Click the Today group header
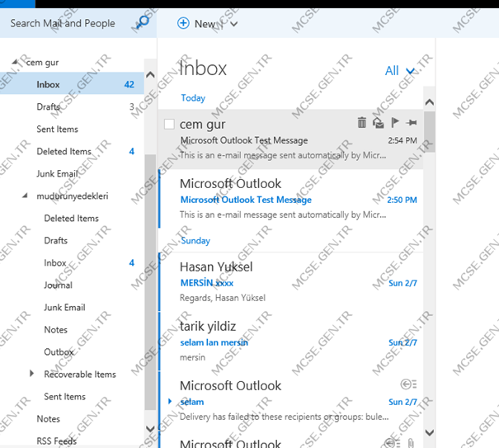Screen dimensions: 499x448 click(193, 97)
